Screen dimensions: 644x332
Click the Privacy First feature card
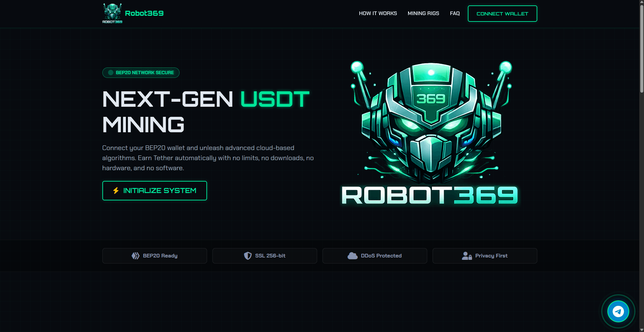pyautogui.click(x=485, y=255)
